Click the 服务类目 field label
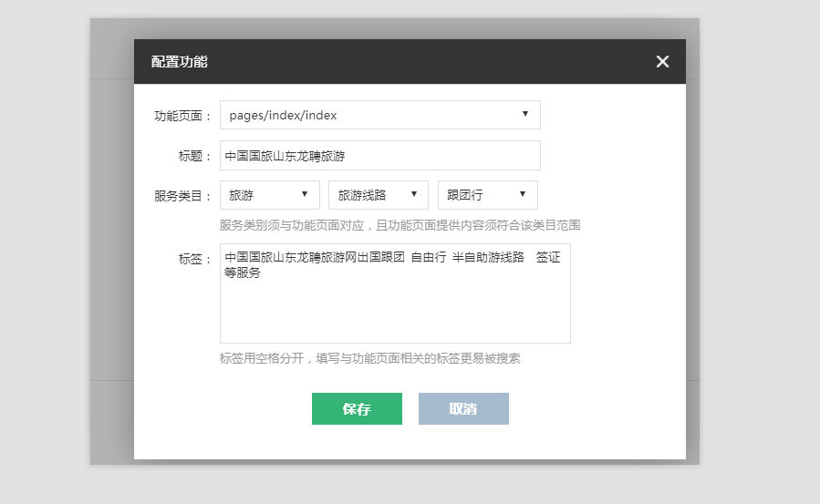820x504 pixels. (x=182, y=196)
